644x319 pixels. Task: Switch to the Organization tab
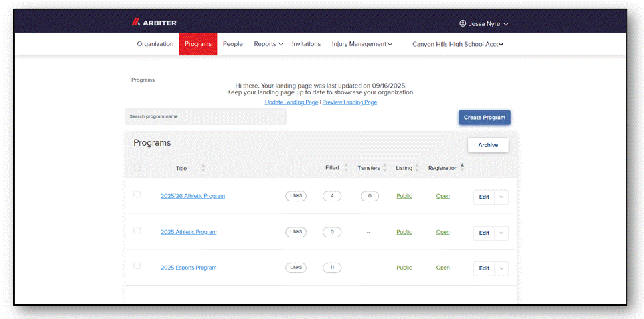pos(155,44)
